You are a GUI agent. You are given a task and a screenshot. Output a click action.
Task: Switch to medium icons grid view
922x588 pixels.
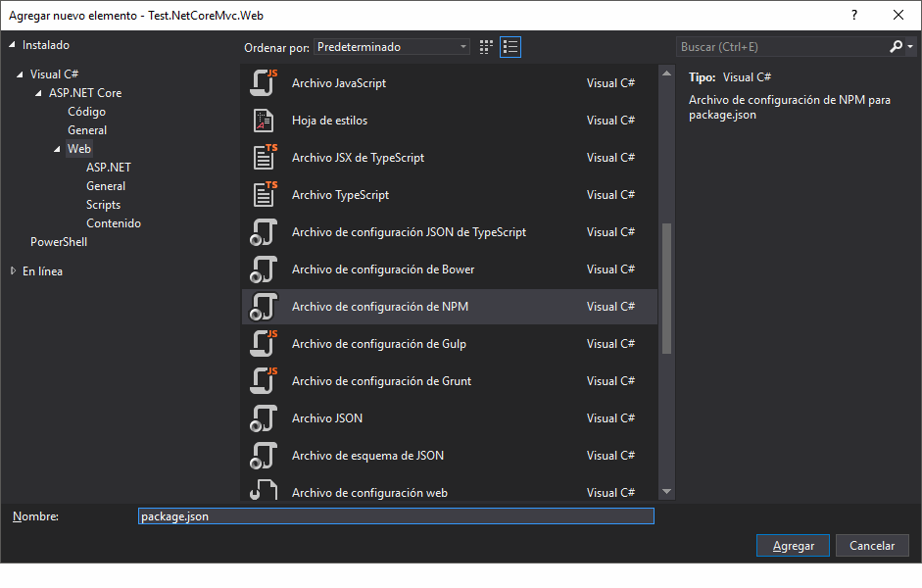(486, 47)
